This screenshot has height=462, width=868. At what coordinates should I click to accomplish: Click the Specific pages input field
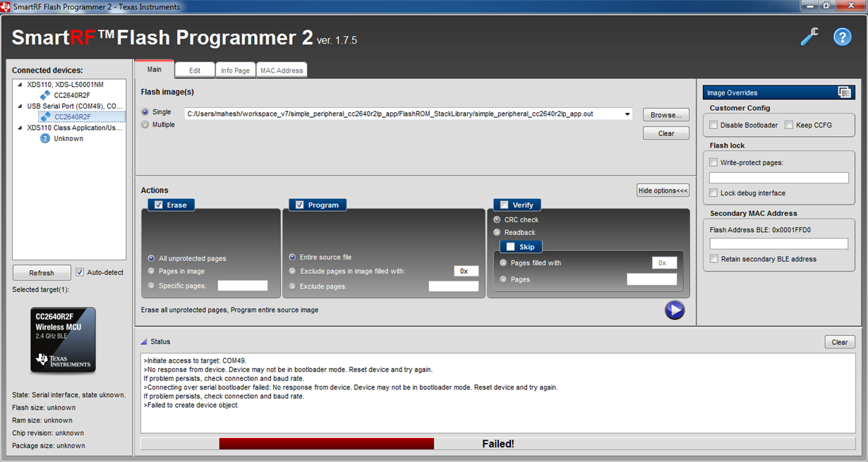[243, 286]
